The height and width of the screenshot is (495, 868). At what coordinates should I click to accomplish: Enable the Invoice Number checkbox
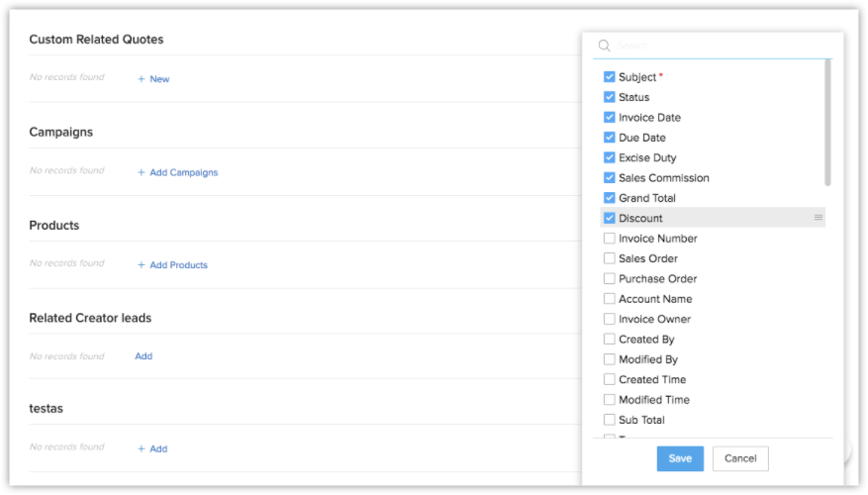(x=610, y=239)
